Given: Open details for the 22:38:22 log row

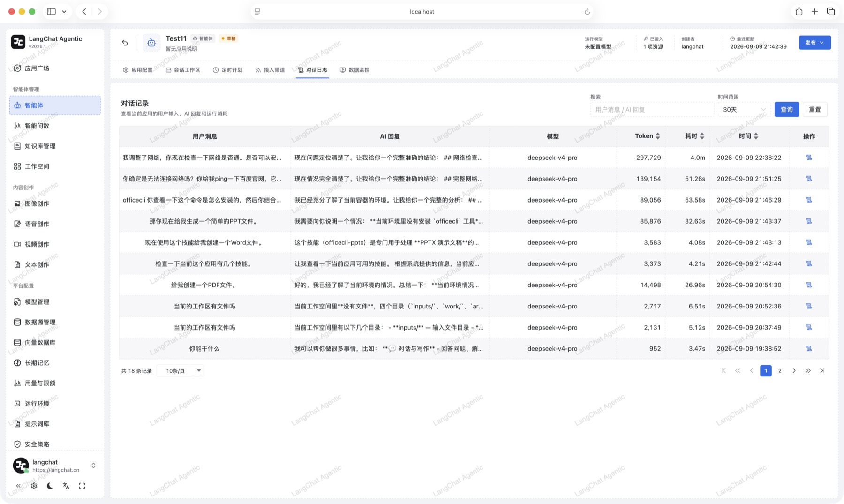Looking at the screenshot, I should [x=809, y=158].
